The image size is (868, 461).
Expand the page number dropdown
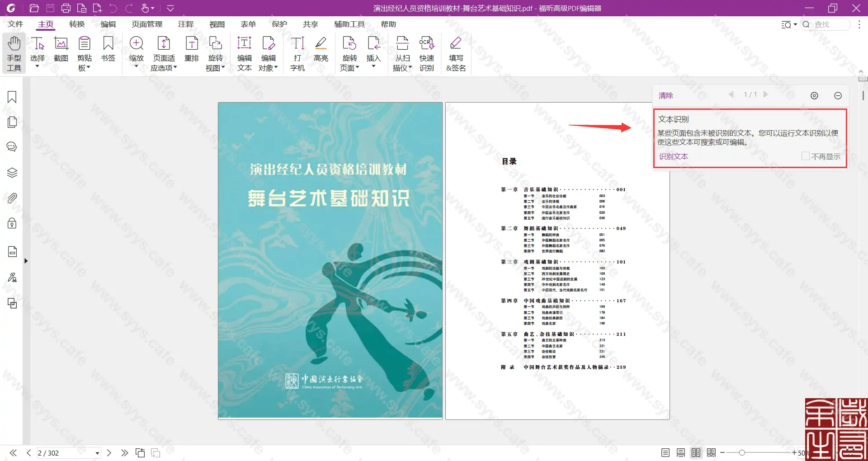(96, 453)
